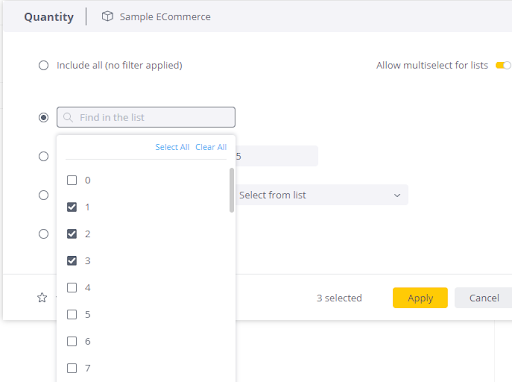Screen dimensions: 512x382
Task: Click 'Clear All' link
Action: [x=211, y=147]
